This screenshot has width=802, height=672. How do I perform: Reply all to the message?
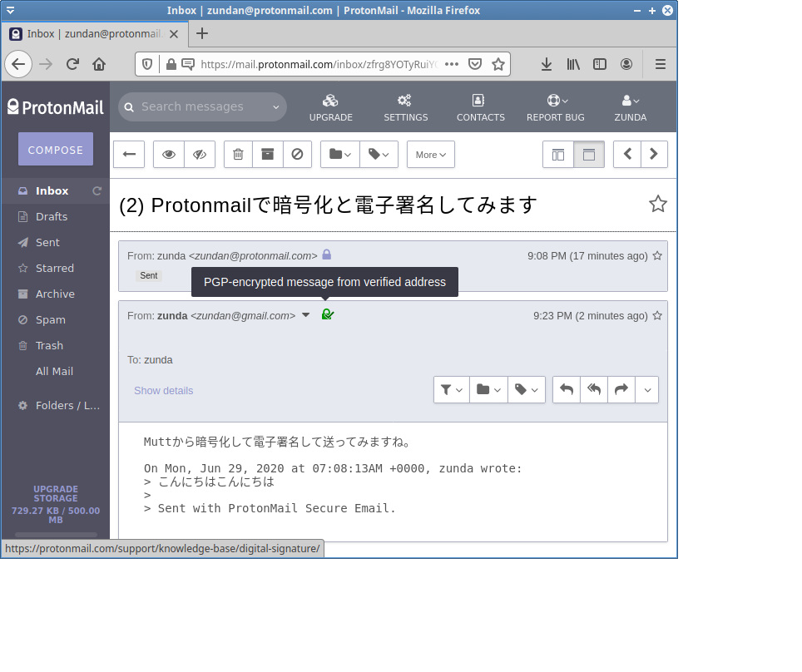(594, 390)
